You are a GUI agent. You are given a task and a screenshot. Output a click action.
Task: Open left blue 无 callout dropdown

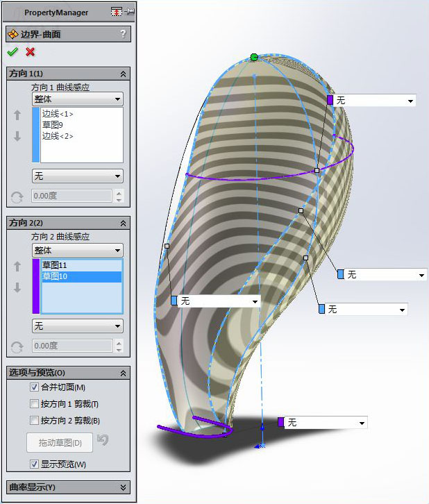click(255, 301)
